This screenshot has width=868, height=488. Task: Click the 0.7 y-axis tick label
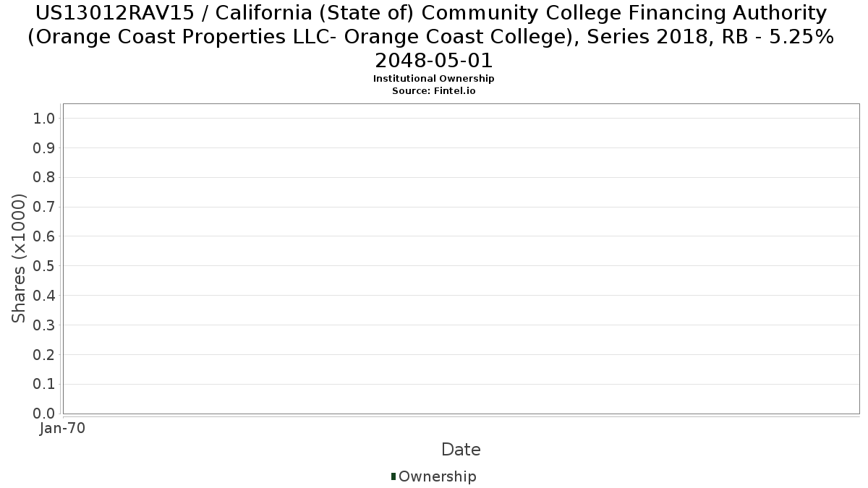pyautogui.click(x=44, y=207)
